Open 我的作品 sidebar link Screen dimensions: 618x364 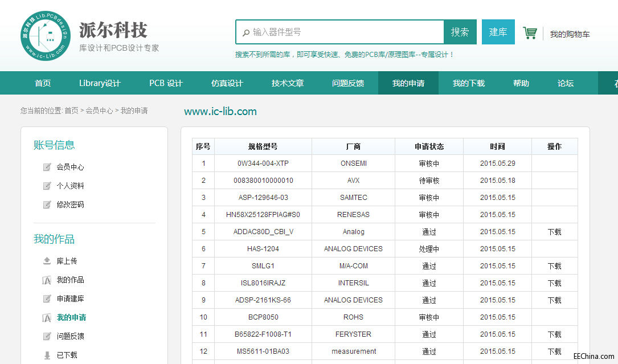click(x=70, y=280)
